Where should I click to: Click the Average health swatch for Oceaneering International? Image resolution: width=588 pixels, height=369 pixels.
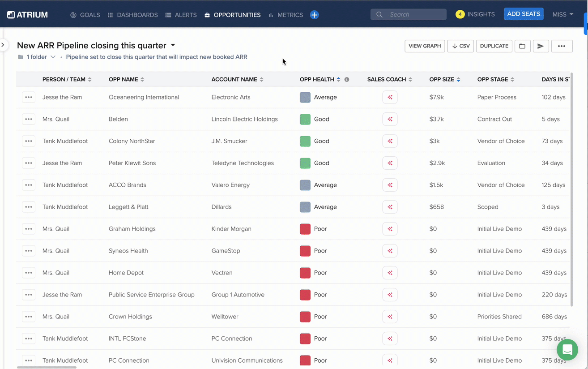(305, 97)
